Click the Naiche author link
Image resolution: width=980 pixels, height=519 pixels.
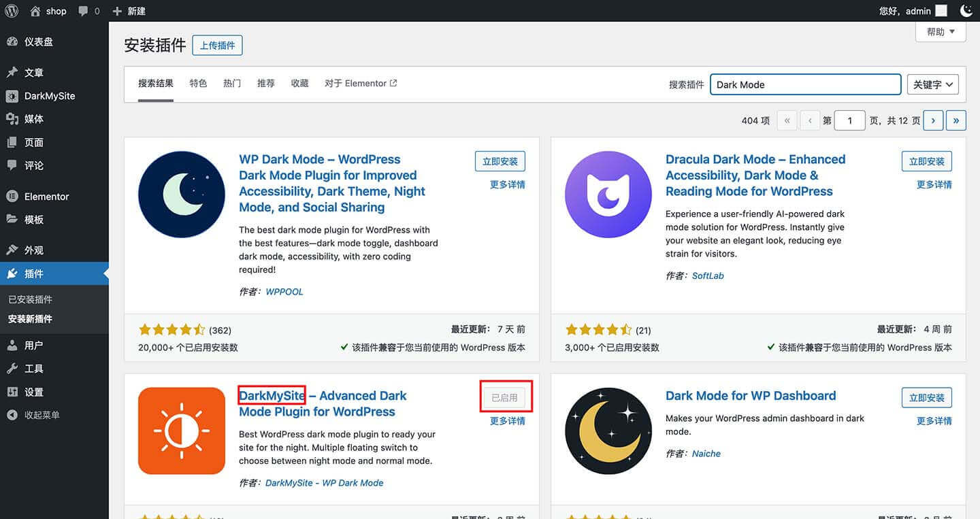click(706, 454)
